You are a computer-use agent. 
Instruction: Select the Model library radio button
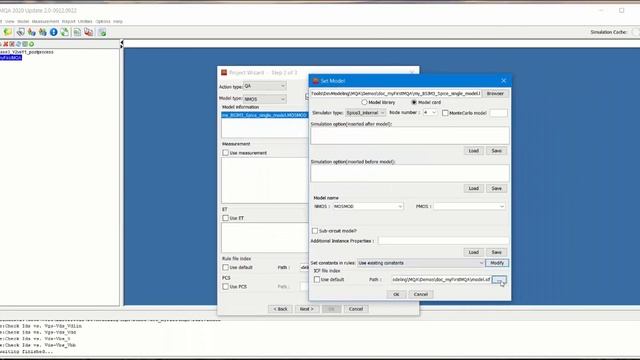point(364,102)
